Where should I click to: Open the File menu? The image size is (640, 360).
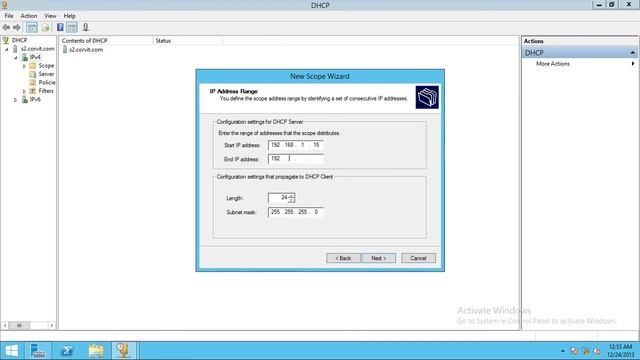coord(9,16)
